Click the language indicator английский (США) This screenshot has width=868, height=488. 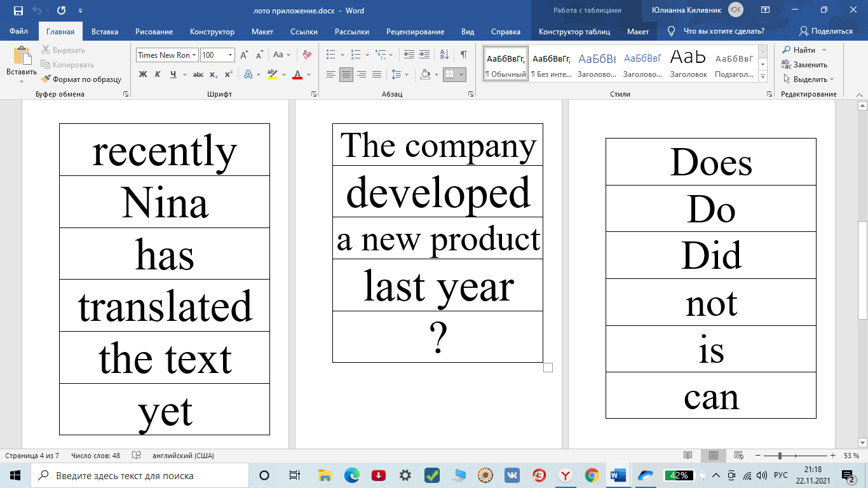(183, 456)
